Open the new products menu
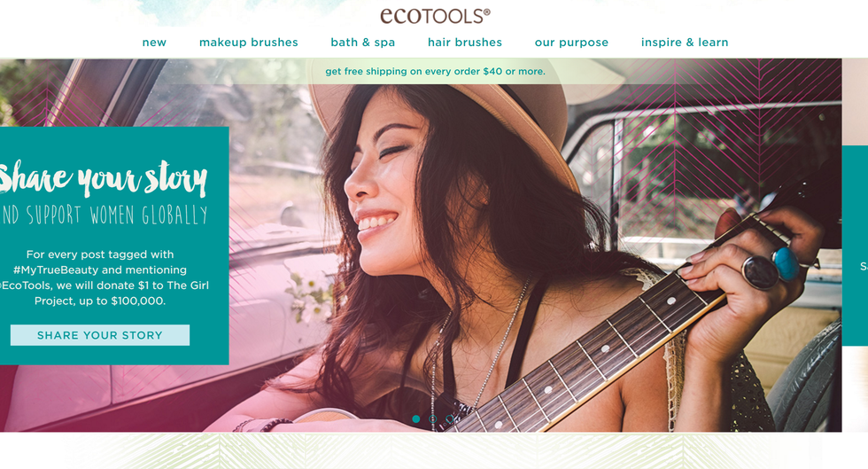868x469 pixels. pyautogui.click(x=154, y=43)
